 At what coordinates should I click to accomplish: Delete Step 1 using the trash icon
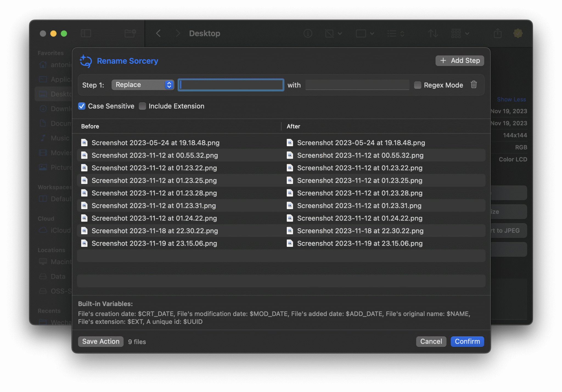(x=474, y=85)
